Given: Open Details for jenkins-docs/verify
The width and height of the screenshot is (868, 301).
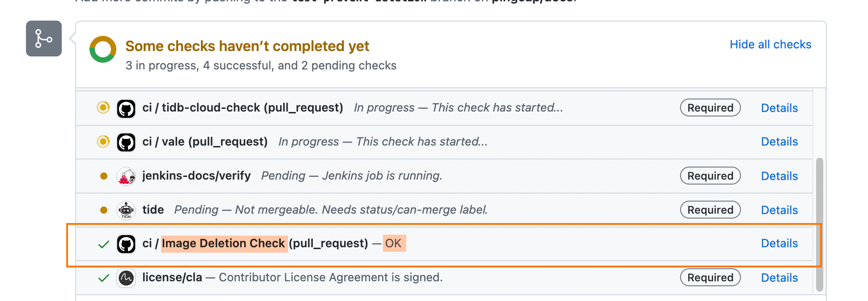Looking at the screenshot, I should click(779, 176).
